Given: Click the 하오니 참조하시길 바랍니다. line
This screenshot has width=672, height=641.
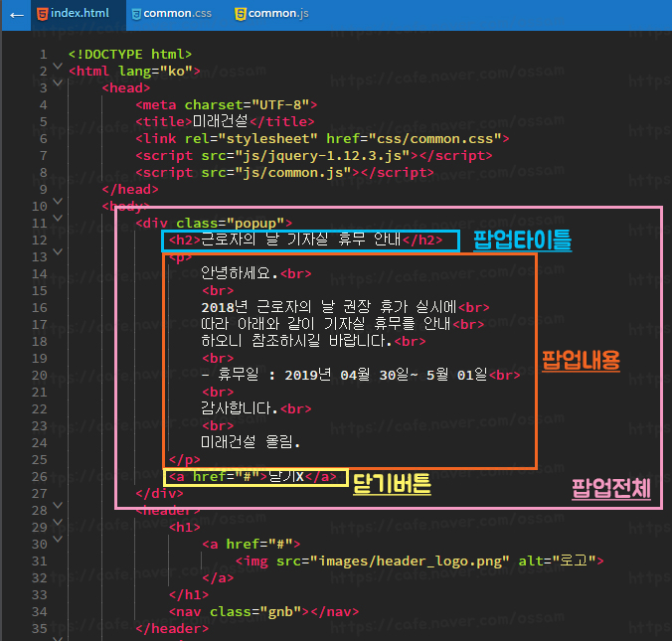Looking at the screenshot, I should pos(313,341).
